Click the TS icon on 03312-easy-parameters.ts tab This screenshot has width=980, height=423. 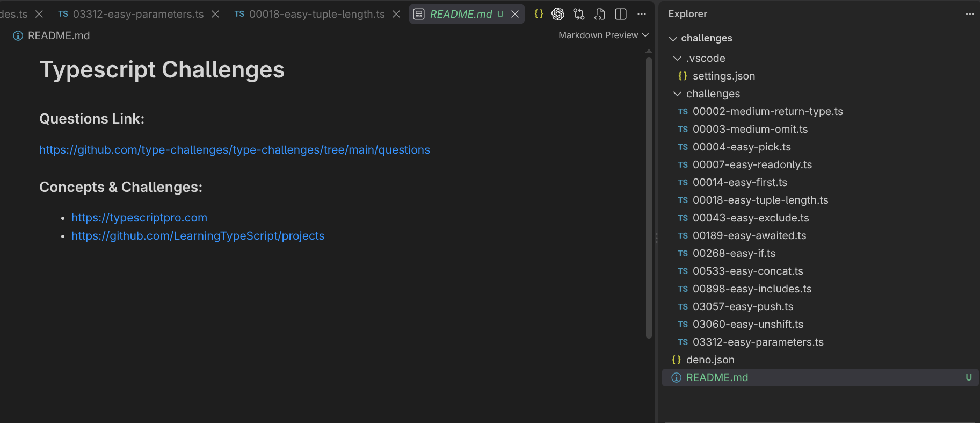[63, 14]
